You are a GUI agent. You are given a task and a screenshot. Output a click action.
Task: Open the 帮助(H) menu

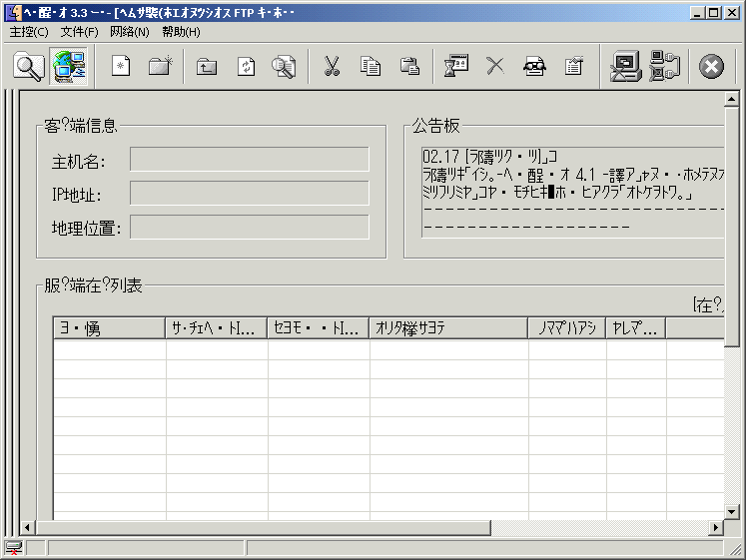click(181, 32)
